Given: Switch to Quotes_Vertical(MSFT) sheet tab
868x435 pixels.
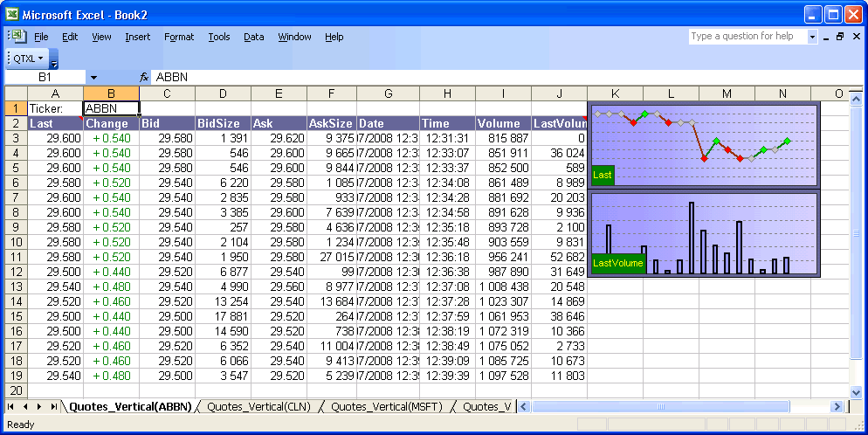Looking at the screenshot, I should pyautogui.click(x=386, y=407).
